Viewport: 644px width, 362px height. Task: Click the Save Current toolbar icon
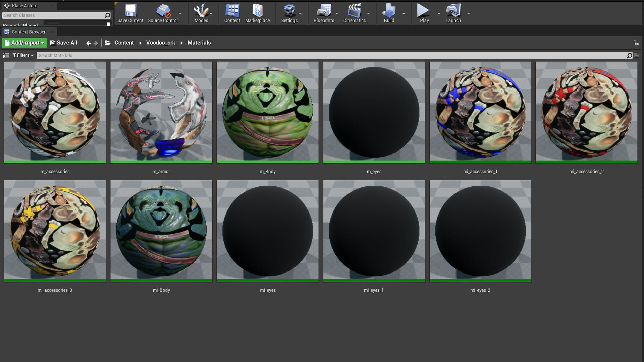pos(130,13)
